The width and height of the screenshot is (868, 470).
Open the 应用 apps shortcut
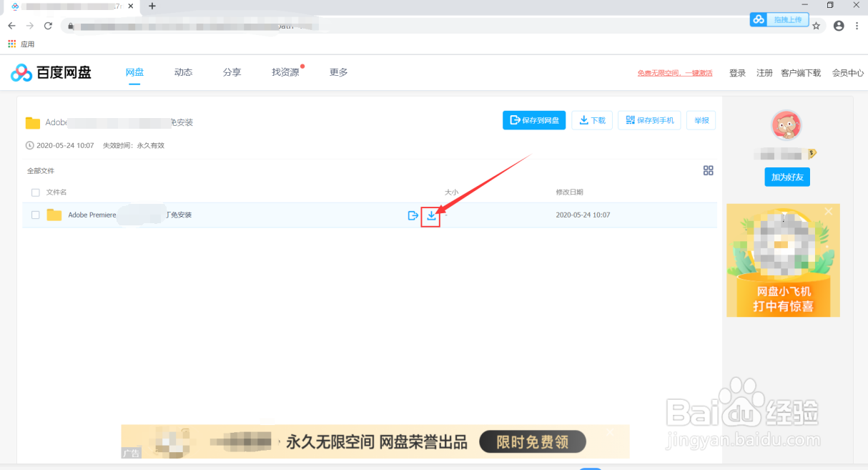click(x=19, y=44)
